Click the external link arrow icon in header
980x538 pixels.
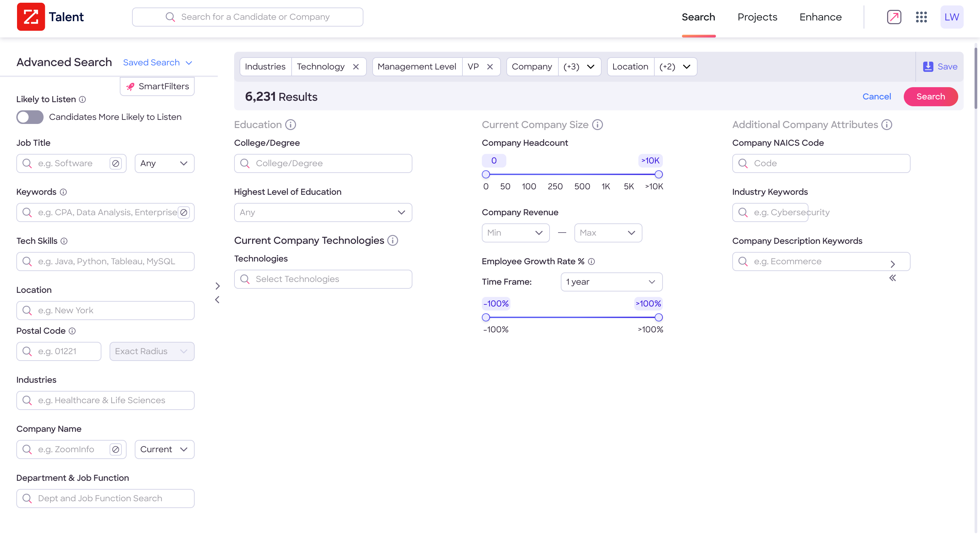(x=894, y=17)
